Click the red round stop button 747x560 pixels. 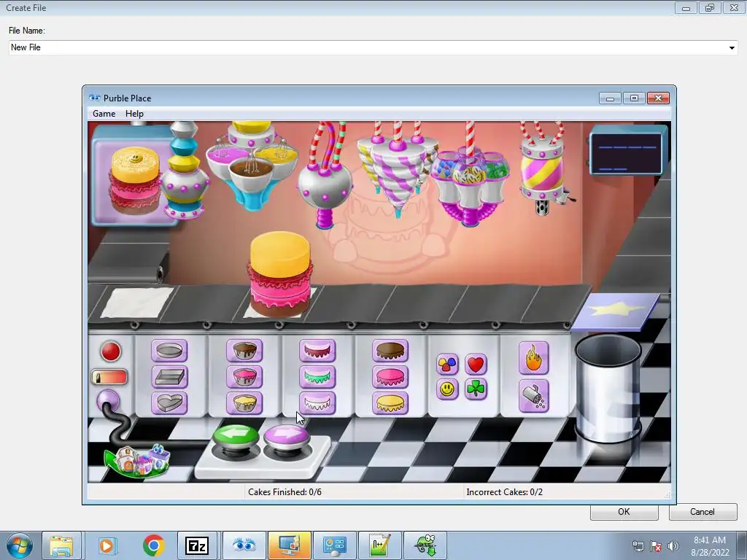111,351
